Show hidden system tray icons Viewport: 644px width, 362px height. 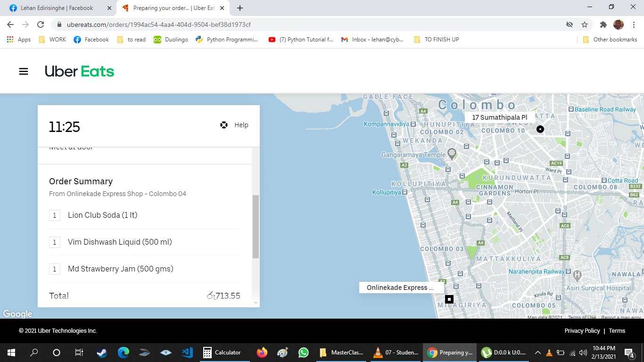pos(537,352)
